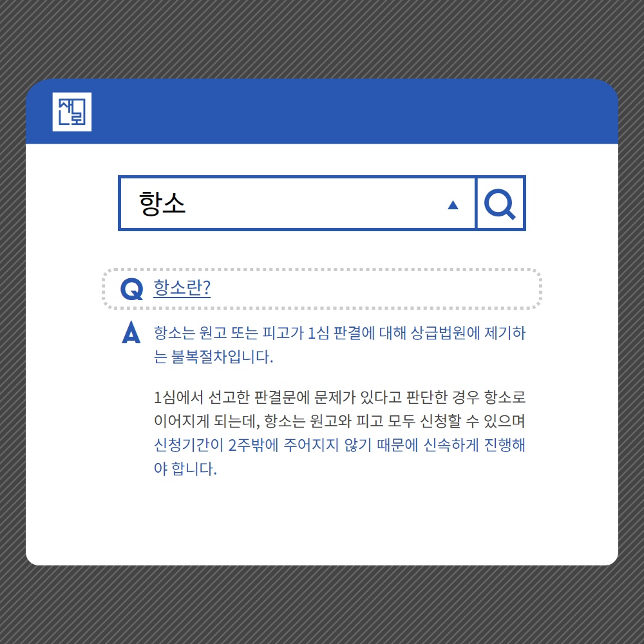The height and width of the screenshot is (644, 644).
Task: Click the empty white area below the answer
Action: click(x=322, y=522)
